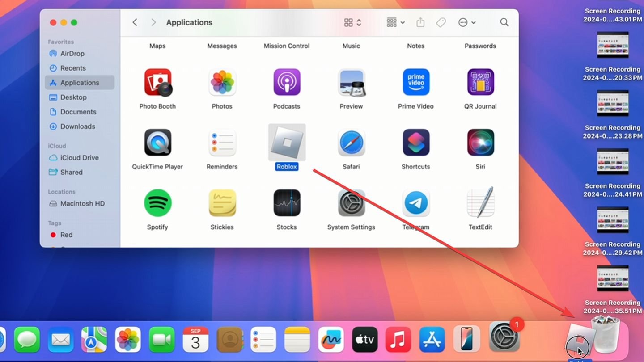Open Shared in sidebar

(x=80, y=172)
